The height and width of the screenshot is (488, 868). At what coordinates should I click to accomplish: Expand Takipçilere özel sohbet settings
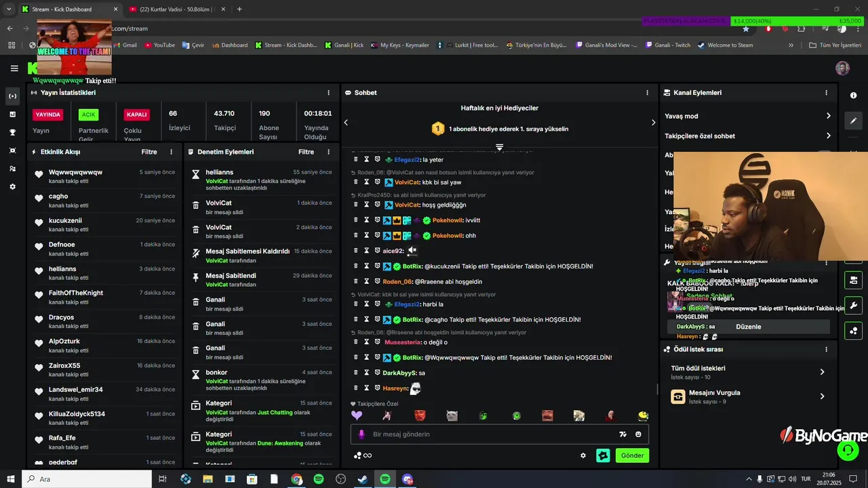pyautogui.click(x=747, y=136)
